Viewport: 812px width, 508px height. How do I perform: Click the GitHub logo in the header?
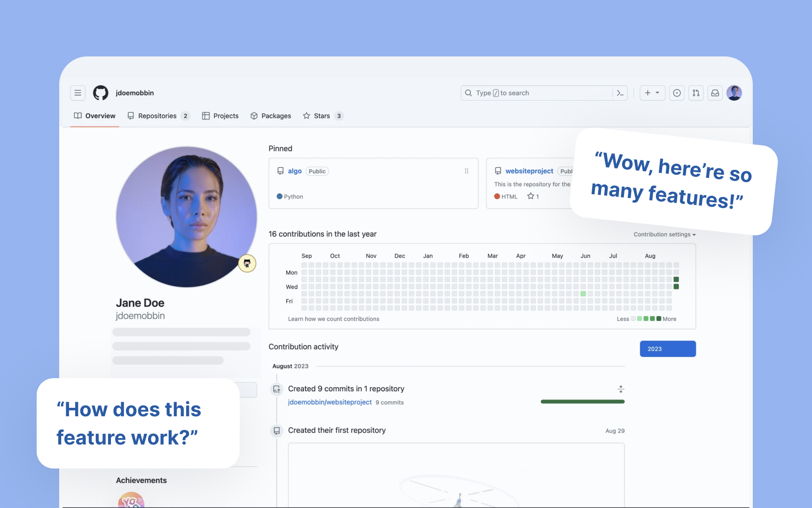(x=101, y=93)
